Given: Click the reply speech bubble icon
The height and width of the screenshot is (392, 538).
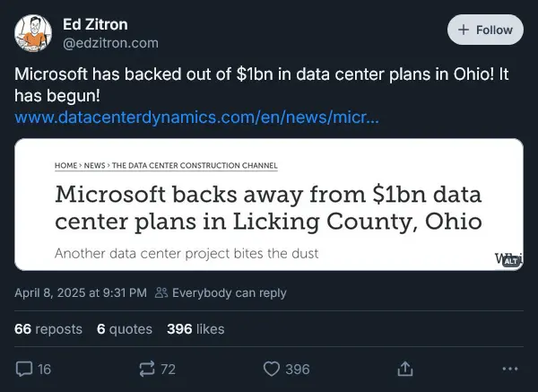Looking at the screenshot, I should (x=25, y=369).
